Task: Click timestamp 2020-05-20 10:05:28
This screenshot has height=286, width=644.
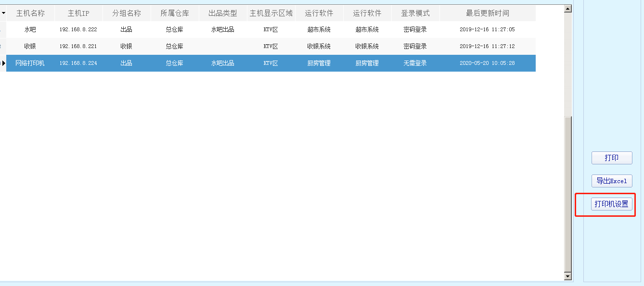Action: pyautogui.click(x=488, y=63)
